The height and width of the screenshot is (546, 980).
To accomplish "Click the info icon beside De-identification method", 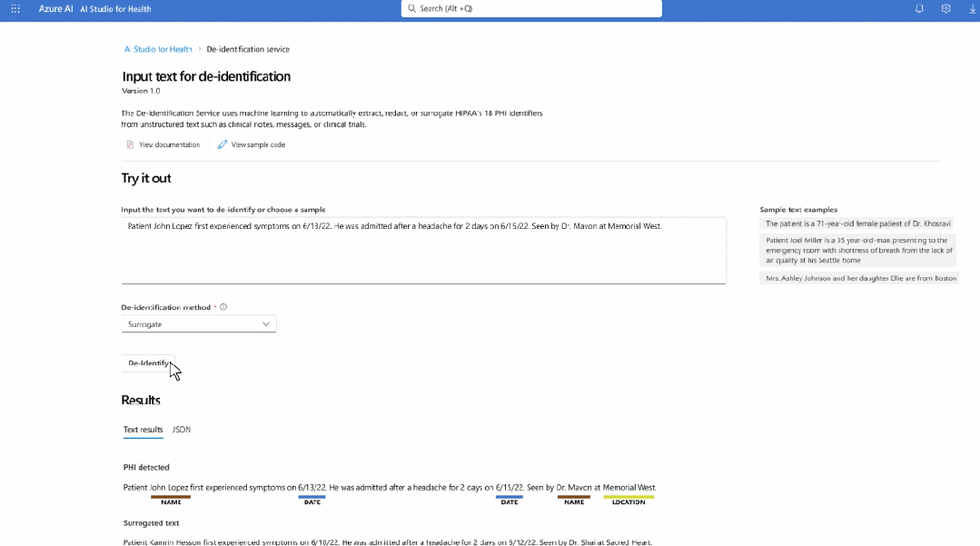I will 223,307.
